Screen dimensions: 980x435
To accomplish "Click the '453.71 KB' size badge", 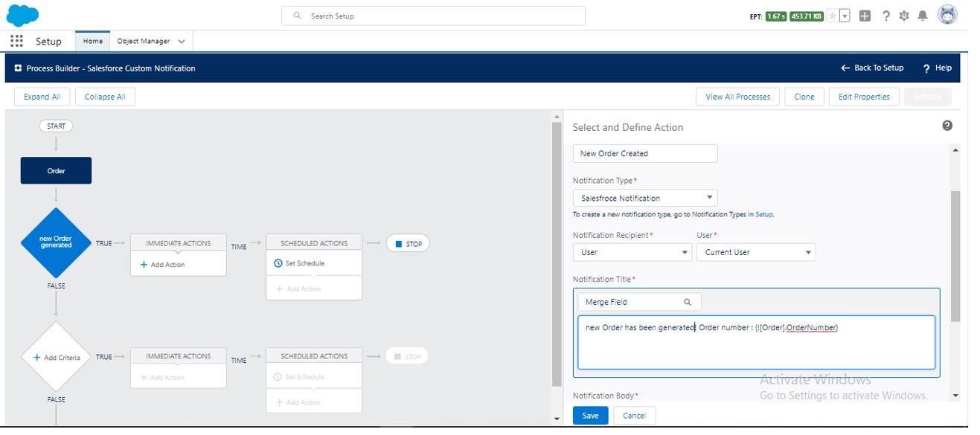I will tap(807, 16).
